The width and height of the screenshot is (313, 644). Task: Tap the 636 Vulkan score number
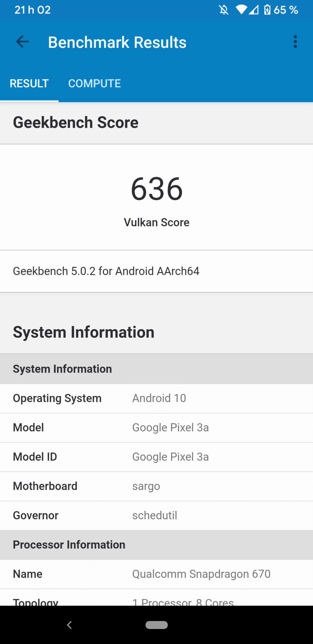(x=156, y=189)
